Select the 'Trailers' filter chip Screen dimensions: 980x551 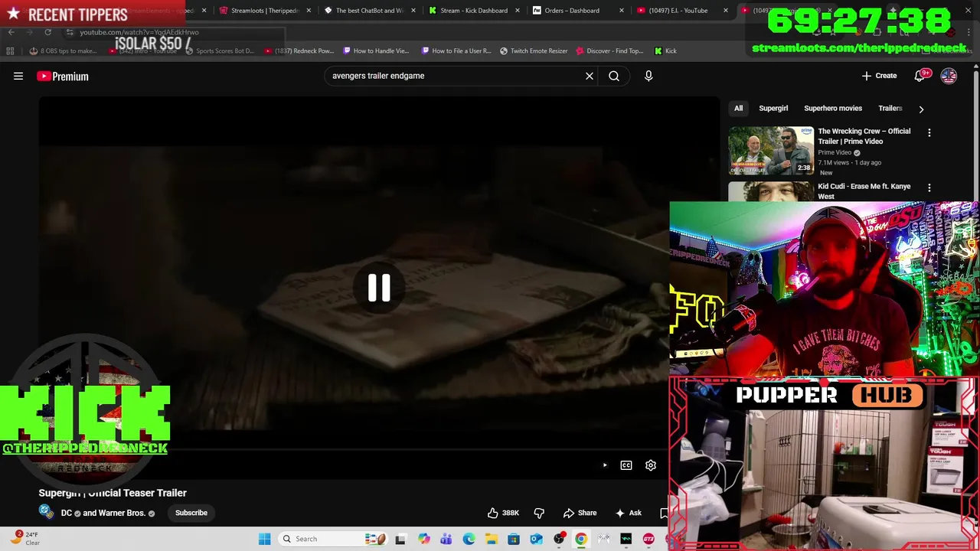pyautogui.click(x=890, y=108)
